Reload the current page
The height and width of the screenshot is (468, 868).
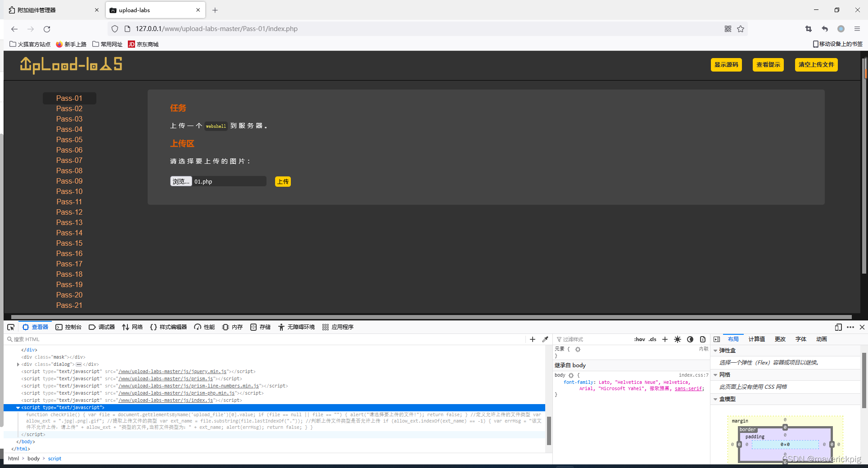click(47, 29)
